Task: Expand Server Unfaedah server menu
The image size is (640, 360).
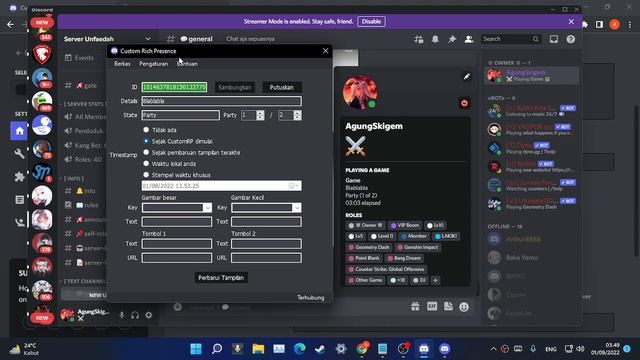Action: coord(148,39)
